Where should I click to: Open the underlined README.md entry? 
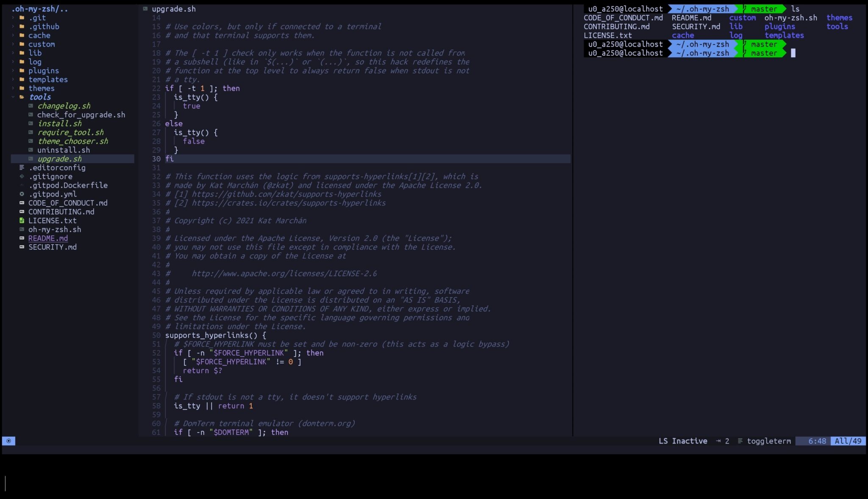(48, 238)
